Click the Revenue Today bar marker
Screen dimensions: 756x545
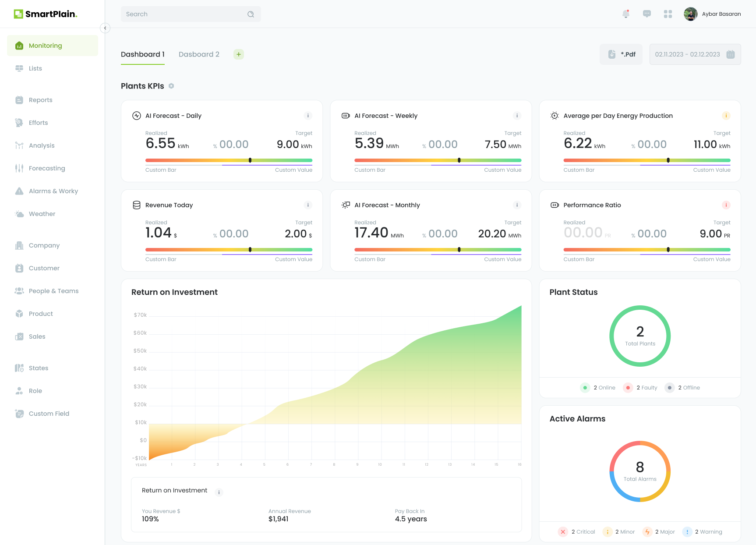click(x=250, y=250)
